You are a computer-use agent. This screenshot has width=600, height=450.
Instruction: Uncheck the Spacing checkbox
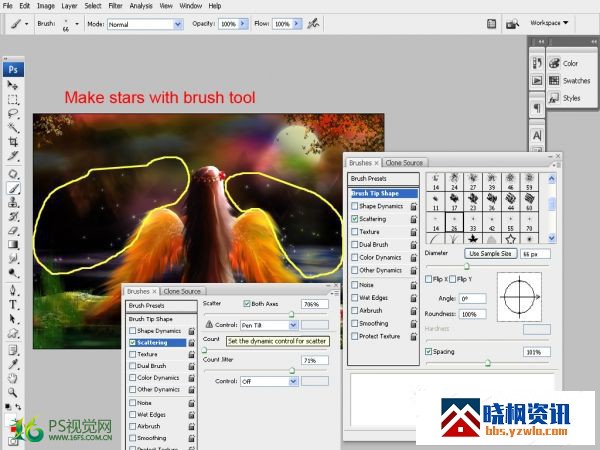pos(429,351)
